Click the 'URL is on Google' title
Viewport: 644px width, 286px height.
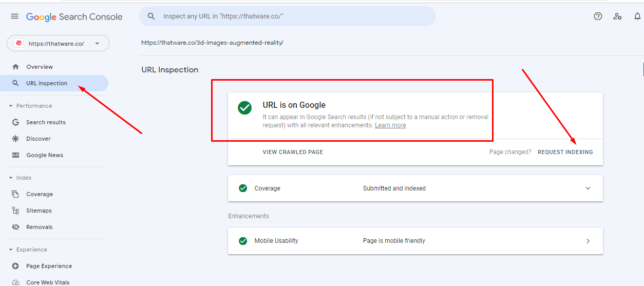tap(294, 105)
